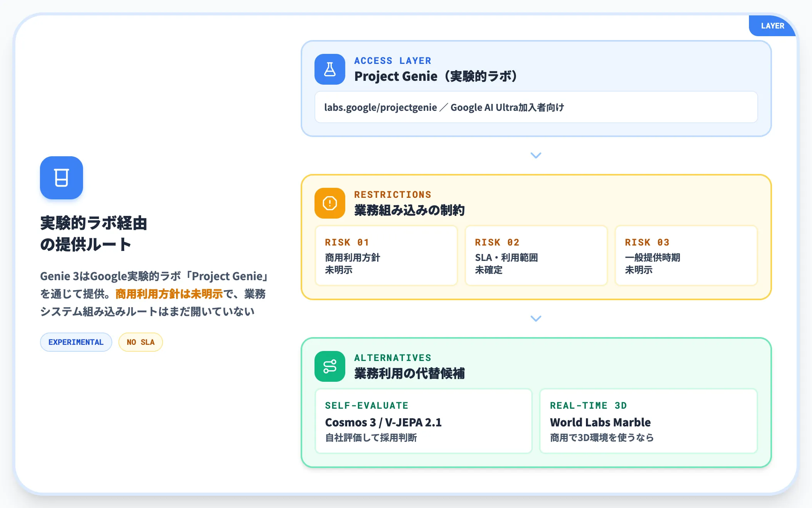This screenshot has height=508, width=812.
Task: Select the NO SLA tag
Action: click(141, 342)
